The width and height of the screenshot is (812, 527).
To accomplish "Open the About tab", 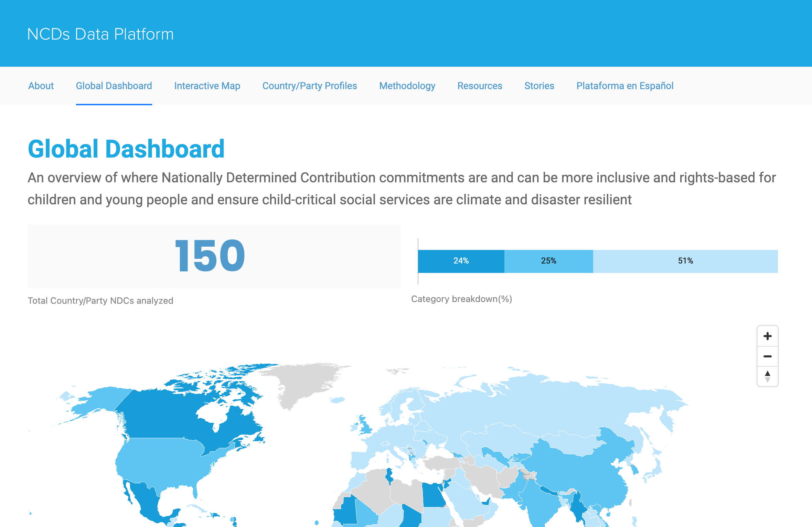I will 41,86.
